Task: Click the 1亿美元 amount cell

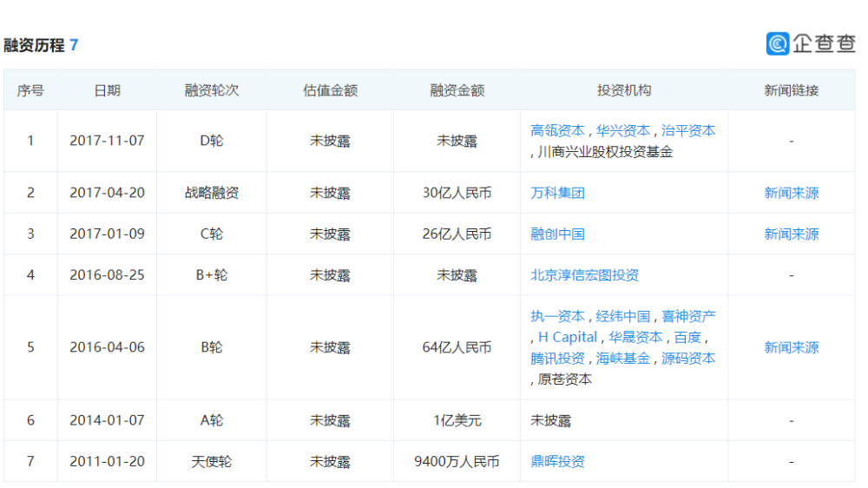Action: pyautogui.click(x=457, y=420)
